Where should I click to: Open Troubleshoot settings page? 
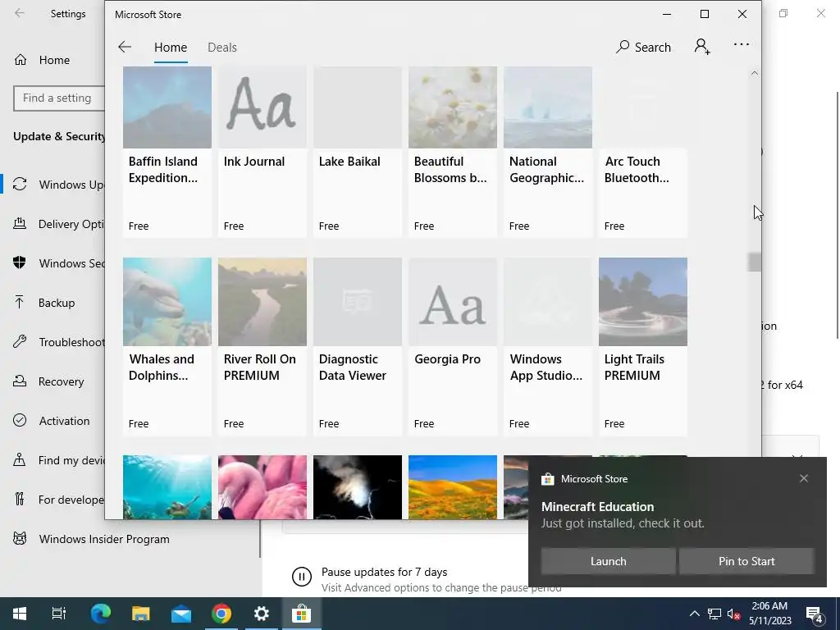point(59,342)
